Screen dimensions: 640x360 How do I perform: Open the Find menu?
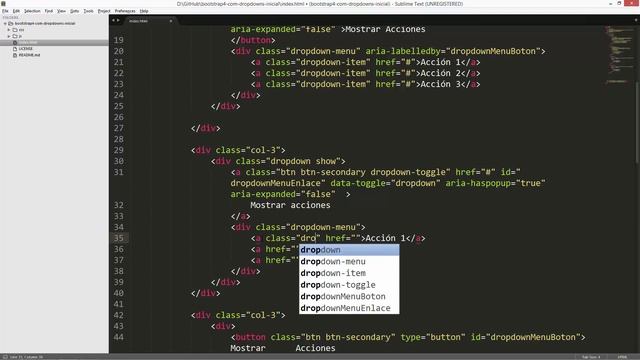(49, 11)
